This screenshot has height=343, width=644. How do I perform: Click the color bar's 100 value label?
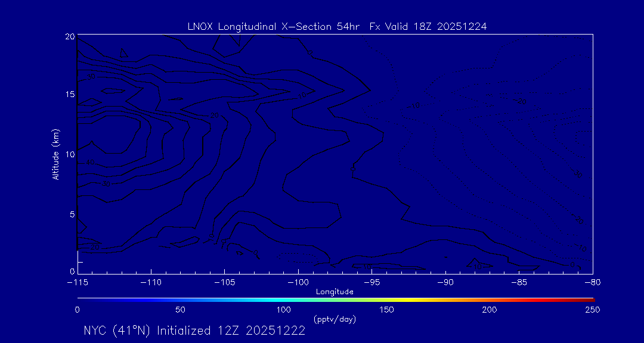coord(283,310)
